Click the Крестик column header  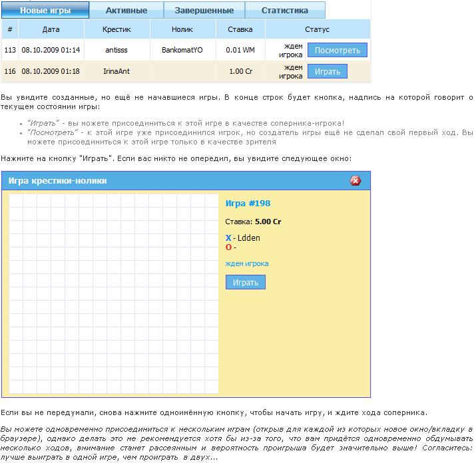(117, 29)
